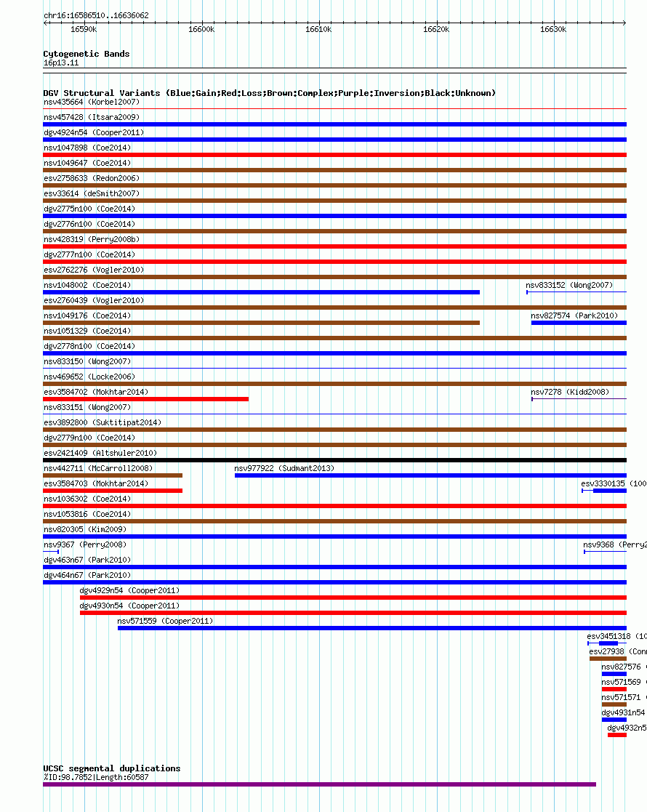Image resolution: width=647 pixels, height=812 pixels.
Task: Click the nsv435664 (Korbel2007) variant label
Action: pos(92,102)
